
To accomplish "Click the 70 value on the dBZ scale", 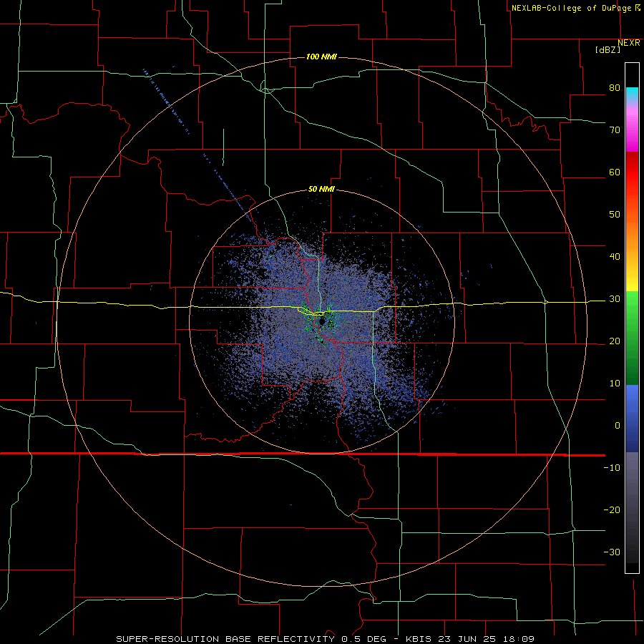I will (x=615, y=130).
